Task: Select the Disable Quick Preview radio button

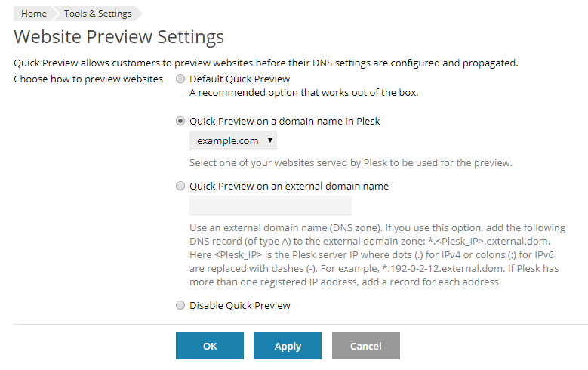Action: pos(180,306)
